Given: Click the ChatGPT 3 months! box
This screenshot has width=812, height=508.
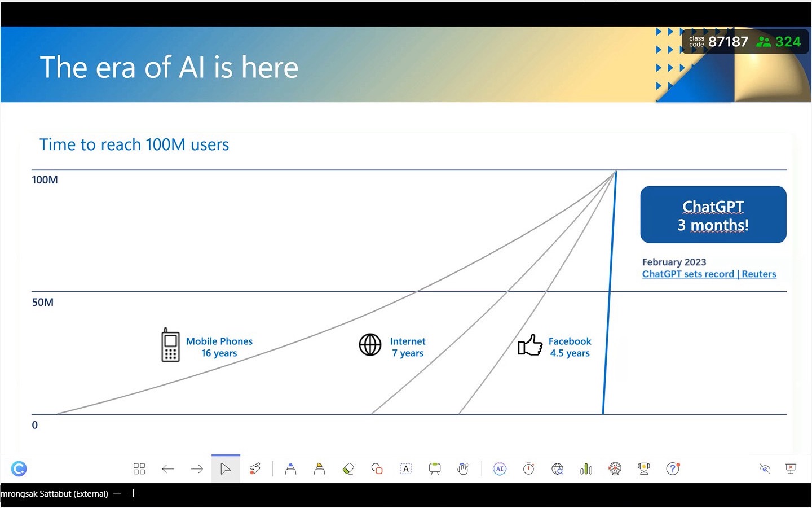Looking at the screenshot, I should [713, 214].
